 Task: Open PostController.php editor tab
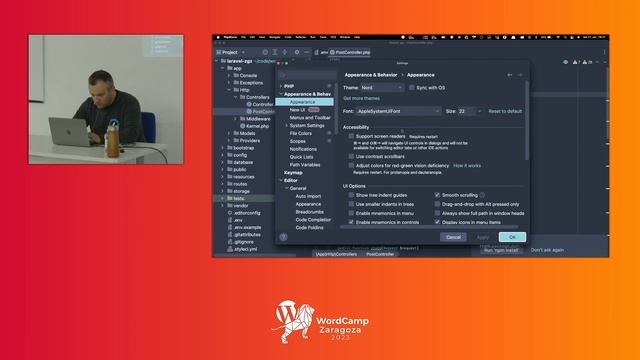[350, 52]
